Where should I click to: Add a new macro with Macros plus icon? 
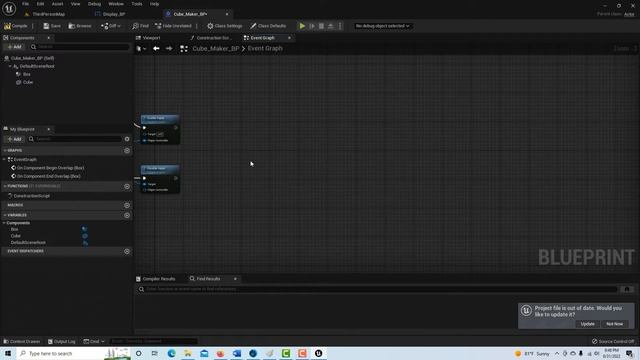click(x=127, y=205)
